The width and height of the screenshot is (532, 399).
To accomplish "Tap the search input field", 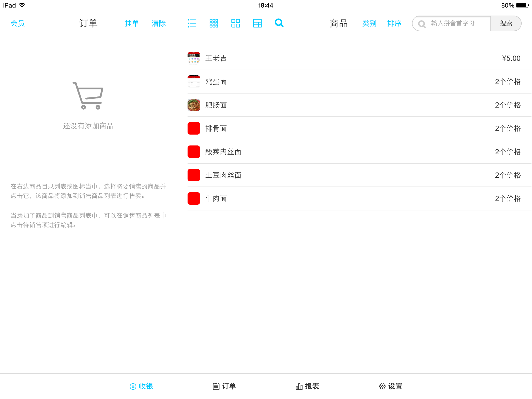I will [x=453, y=23].
